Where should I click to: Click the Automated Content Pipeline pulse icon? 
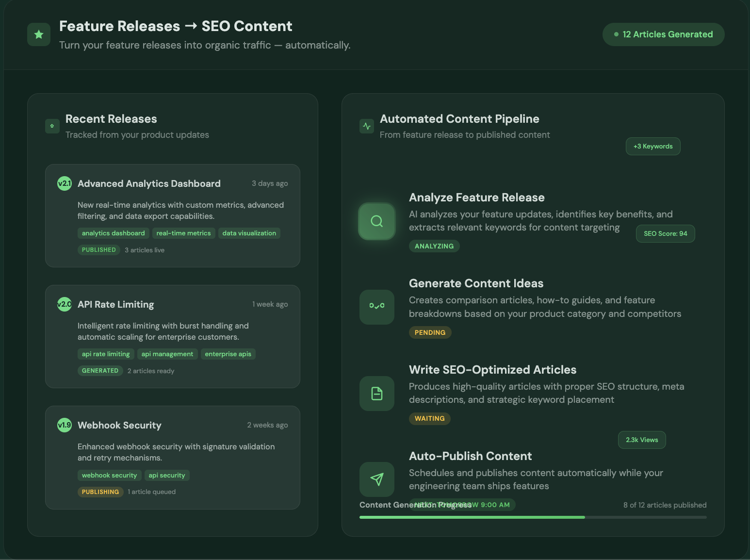pos(367,126)
